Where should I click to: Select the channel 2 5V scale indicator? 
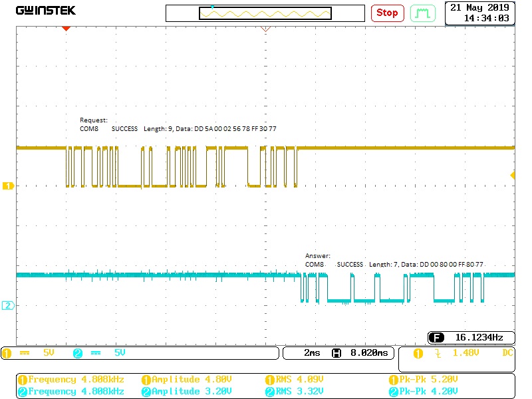[x=100, y=353]
